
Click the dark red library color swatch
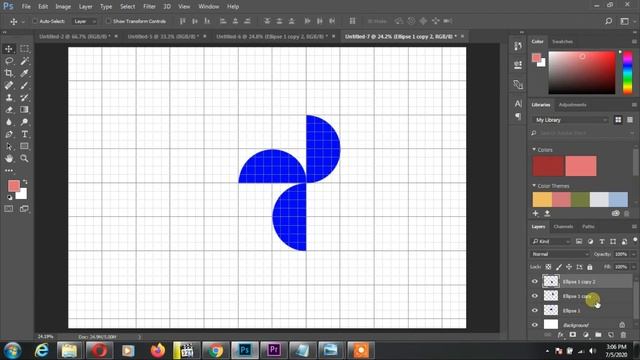pyautogui.click(x=548, y=166)
